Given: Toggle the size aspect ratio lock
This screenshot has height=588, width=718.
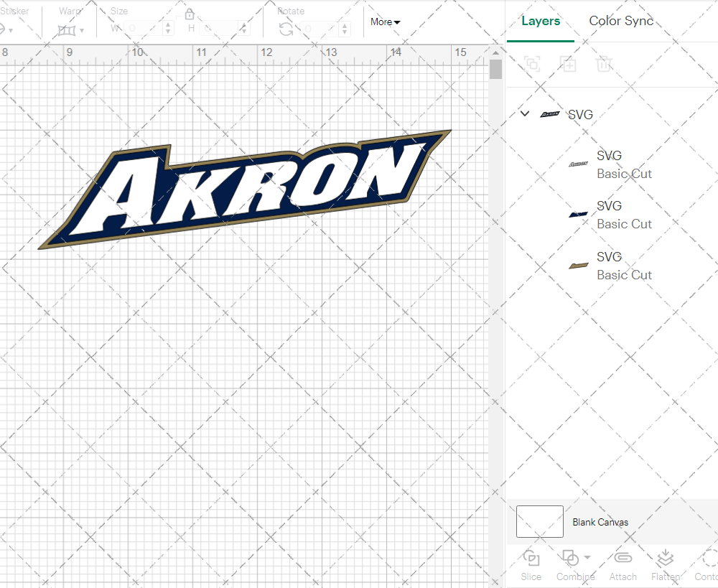Looking at the screenshot, I should coord(189,14).
